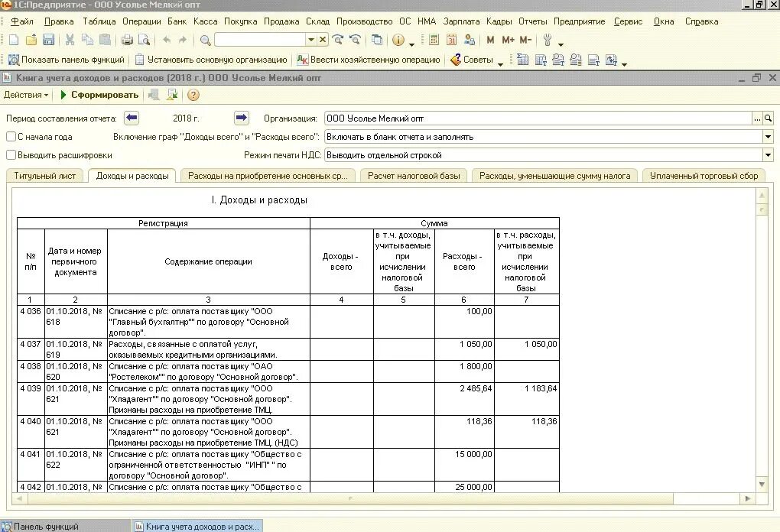Click the Организация input field
Screen dimensions: 780x532
tap(538, 118)
